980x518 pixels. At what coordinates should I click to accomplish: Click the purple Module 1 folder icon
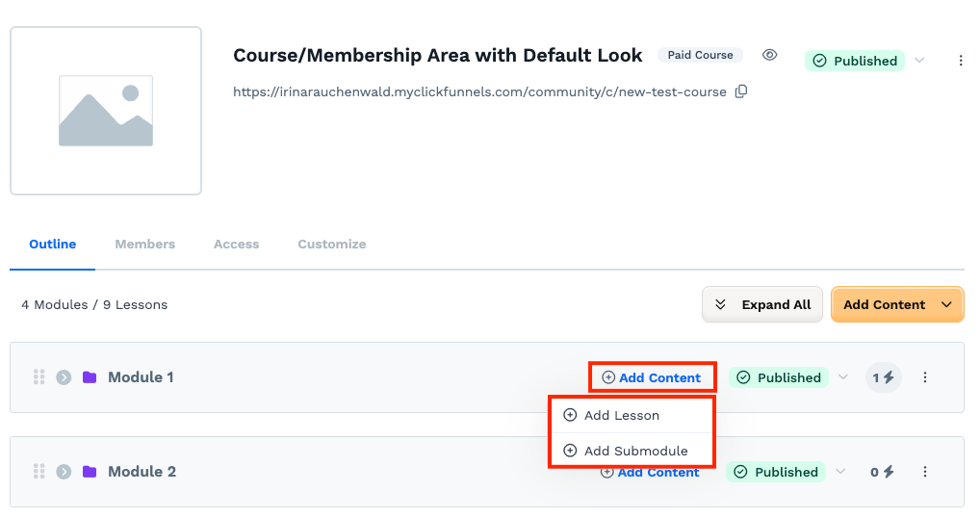[90, 377]
